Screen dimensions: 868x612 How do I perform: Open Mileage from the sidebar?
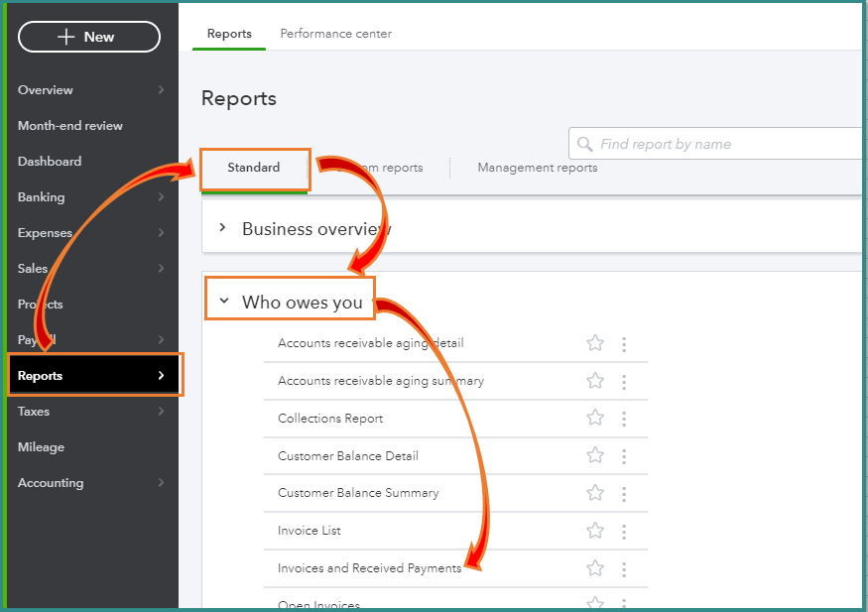pyautogui.click(x=41, y=447)
